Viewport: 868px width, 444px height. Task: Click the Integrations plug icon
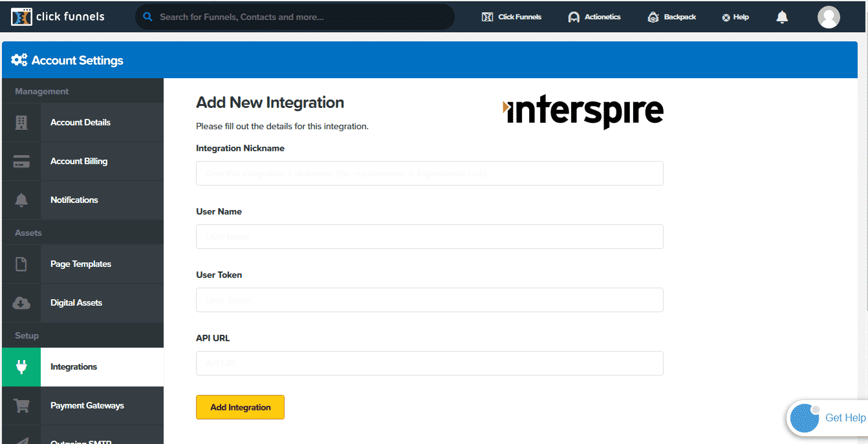point(21,366)
